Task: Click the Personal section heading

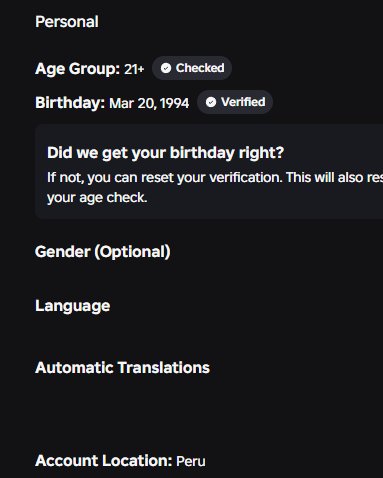Action: coord(67,22)
